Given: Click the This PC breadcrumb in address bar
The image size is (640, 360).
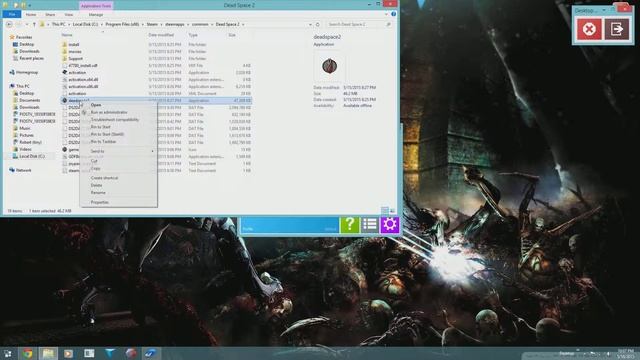Looking at the screenshot, I should 58,24.
